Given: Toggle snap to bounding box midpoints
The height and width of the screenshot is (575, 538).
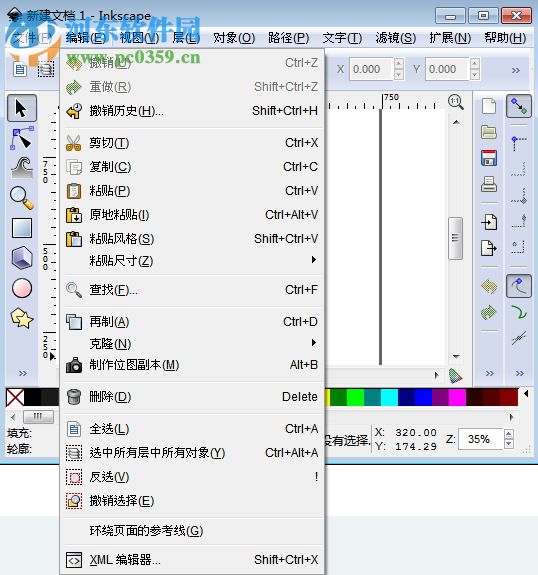Looking at the screenshot, I should [519, 196].
